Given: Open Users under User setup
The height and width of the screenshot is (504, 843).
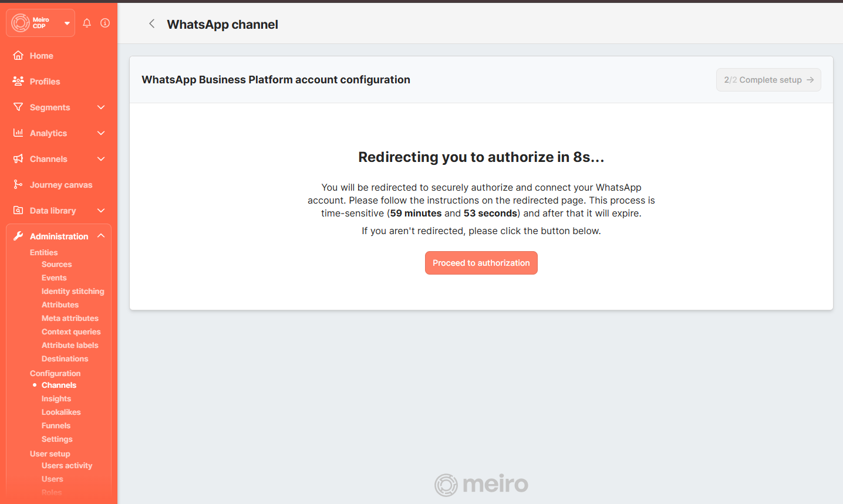Looking at the screenshot, I should tap(52, 479).
